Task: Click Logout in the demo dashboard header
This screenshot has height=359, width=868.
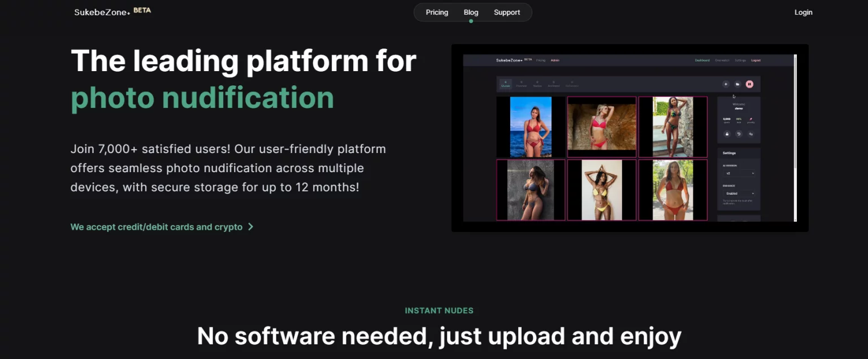Action: 756,60
